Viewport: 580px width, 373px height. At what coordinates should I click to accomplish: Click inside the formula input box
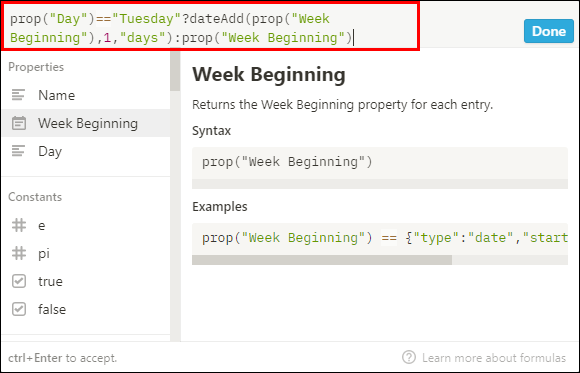pyautogui.click(x=211, y=26)
